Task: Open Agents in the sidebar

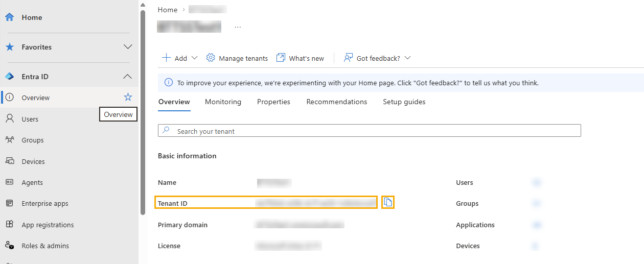Action: click(x=69, y=182)
